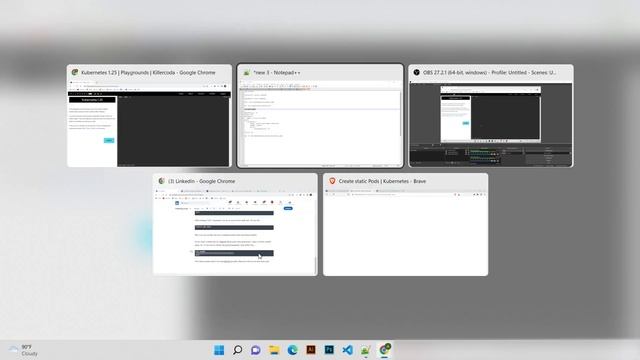Viewport: 640px width, 360px height.
Task: Click the Notepad++ icon in the 'new 3' title
Action: 247,72
